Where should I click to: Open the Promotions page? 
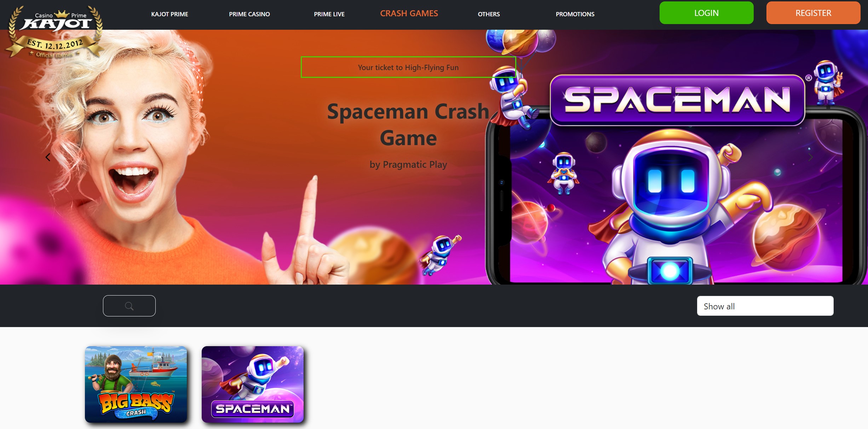click(575, 14)
